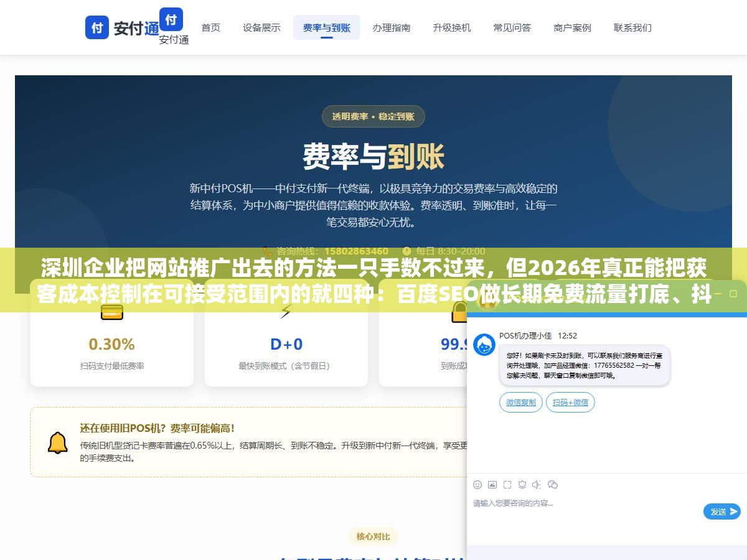Click the 扫码支付最低费率 label
Screen dimensions: 747x560
pyautogui.click(x=112, y=366)
